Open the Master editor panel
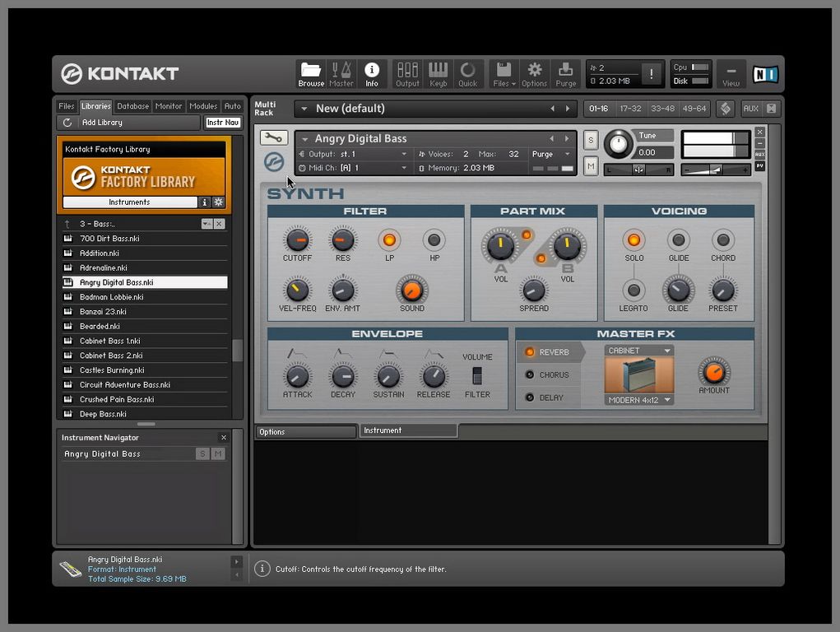Screen dimensions: 840x632 (341, 74)
